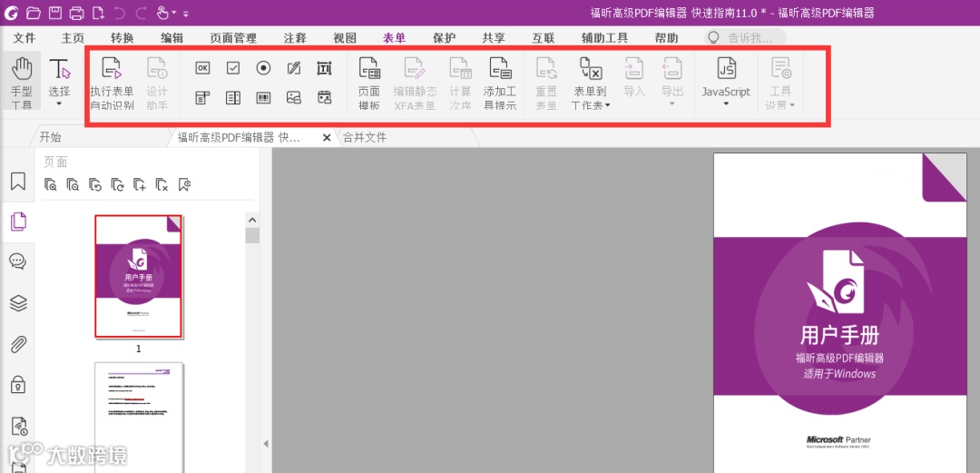
Task: Open the Layers panel icon in sidebar
Action: [18, 303]
